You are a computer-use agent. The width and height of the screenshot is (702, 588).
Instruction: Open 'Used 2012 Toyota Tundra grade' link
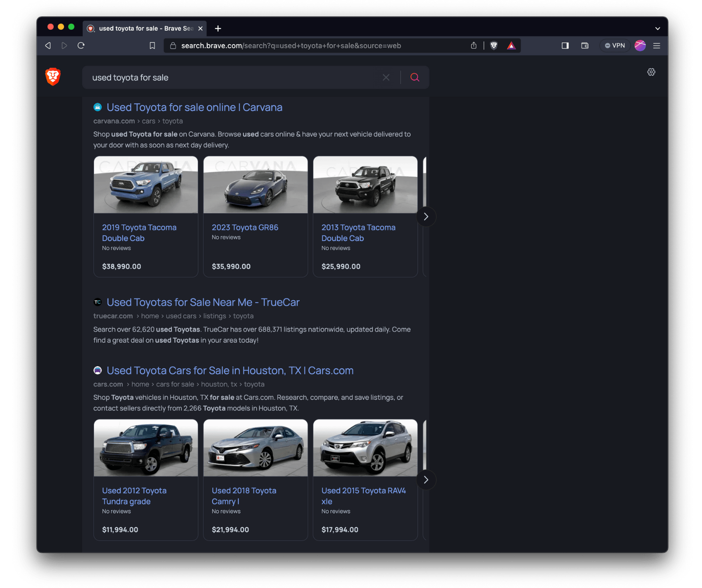[134, 496]
